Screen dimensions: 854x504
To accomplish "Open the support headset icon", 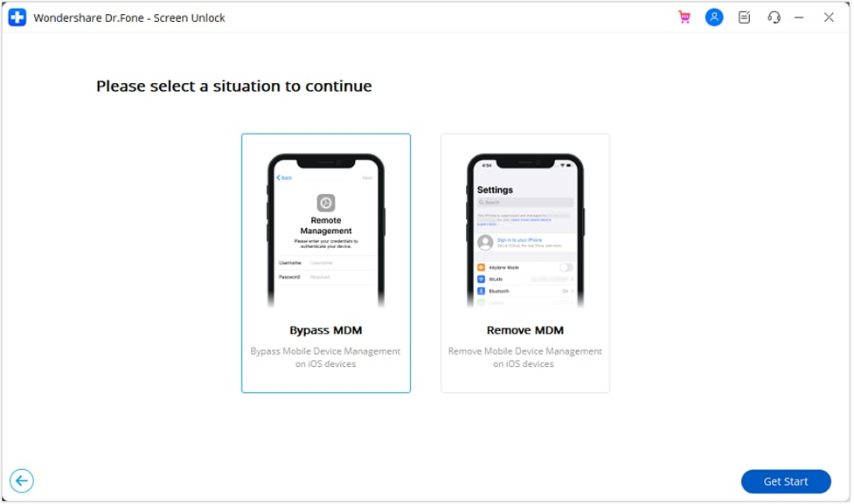I will click(x=774, y=17).
